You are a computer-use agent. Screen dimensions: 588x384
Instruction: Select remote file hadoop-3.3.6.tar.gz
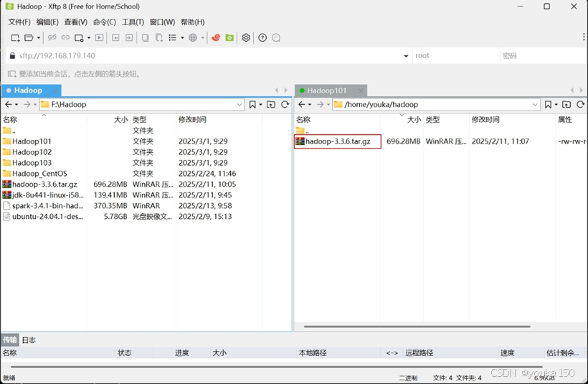tap(338, 141)
